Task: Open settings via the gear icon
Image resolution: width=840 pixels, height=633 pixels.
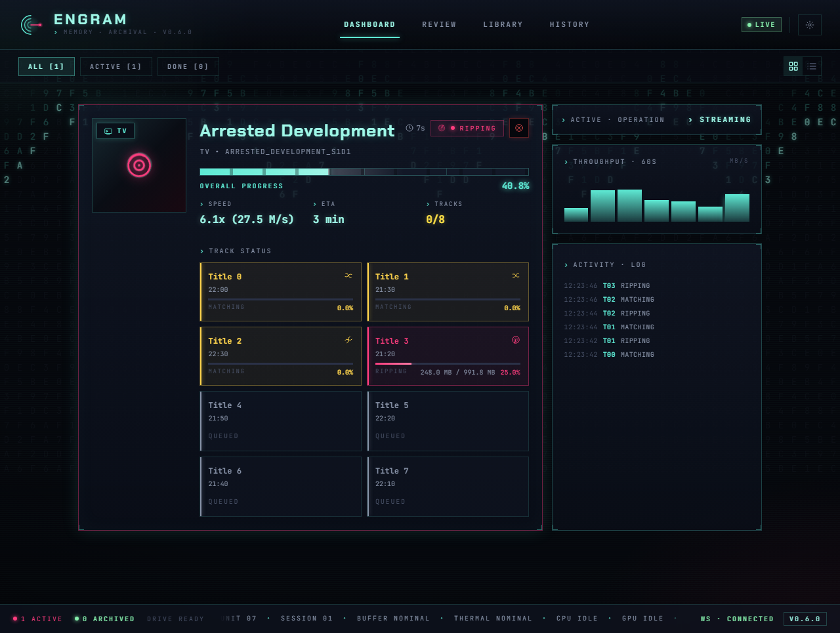Action: point(810,25)
